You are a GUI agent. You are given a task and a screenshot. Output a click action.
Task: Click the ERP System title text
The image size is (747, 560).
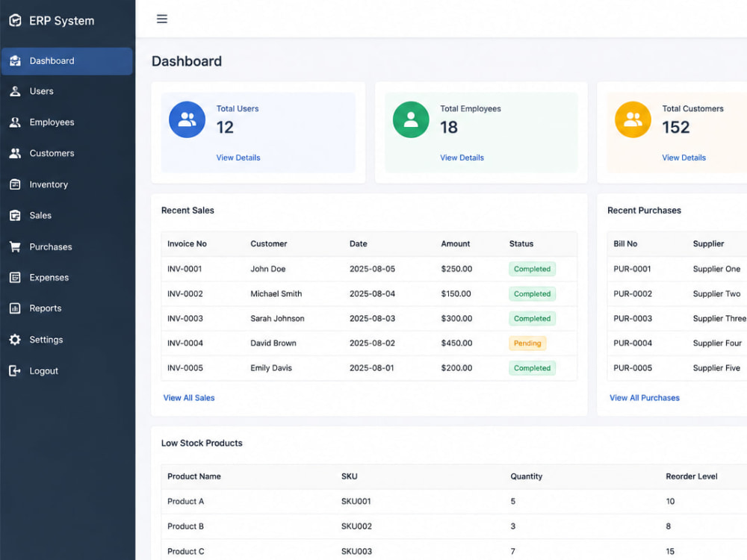tap(61, 21)
